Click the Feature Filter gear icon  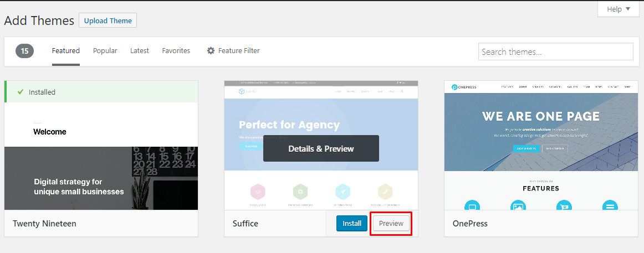[211, 51]
